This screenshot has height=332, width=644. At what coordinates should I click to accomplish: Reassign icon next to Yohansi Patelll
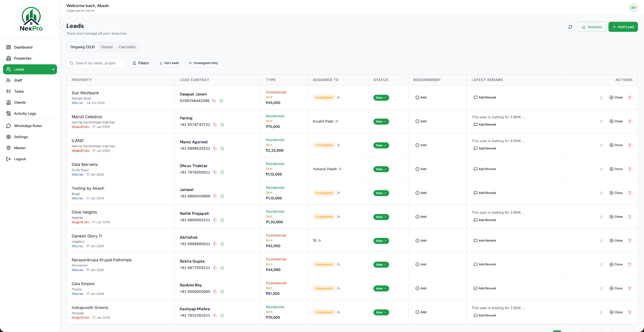point(340,169)
